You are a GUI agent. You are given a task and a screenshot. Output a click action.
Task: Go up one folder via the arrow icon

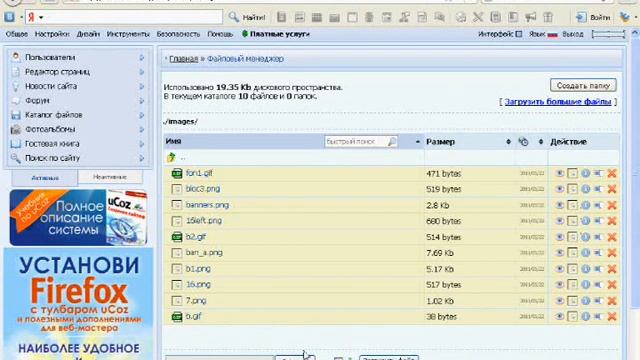pos(171,157)
